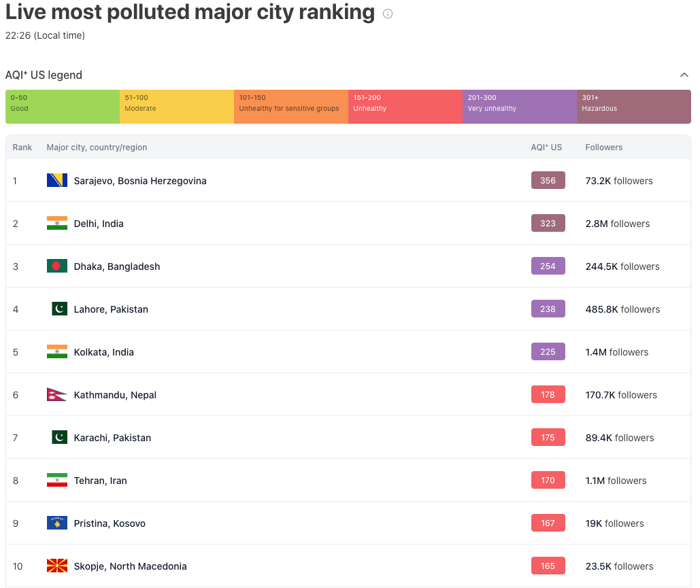700x588 pixels.
Task: Select the green Good legend swatch
Action: point(63,107)
